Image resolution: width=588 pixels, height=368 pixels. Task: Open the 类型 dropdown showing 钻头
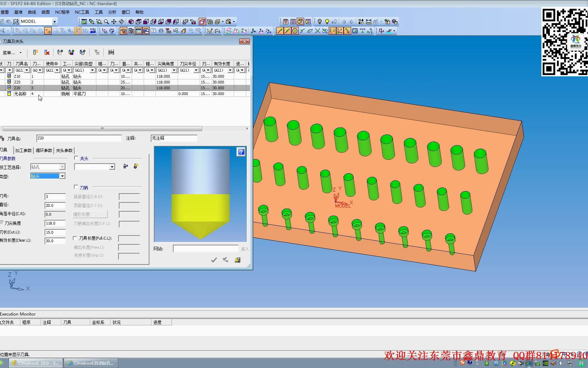pyautogui.click(x=62, y=176)
